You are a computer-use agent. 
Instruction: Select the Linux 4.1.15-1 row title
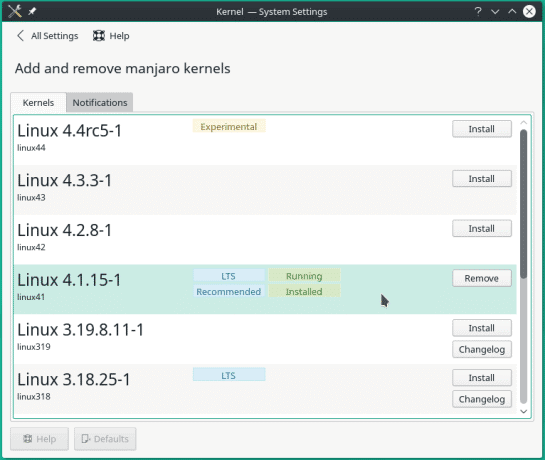[69, 280]
